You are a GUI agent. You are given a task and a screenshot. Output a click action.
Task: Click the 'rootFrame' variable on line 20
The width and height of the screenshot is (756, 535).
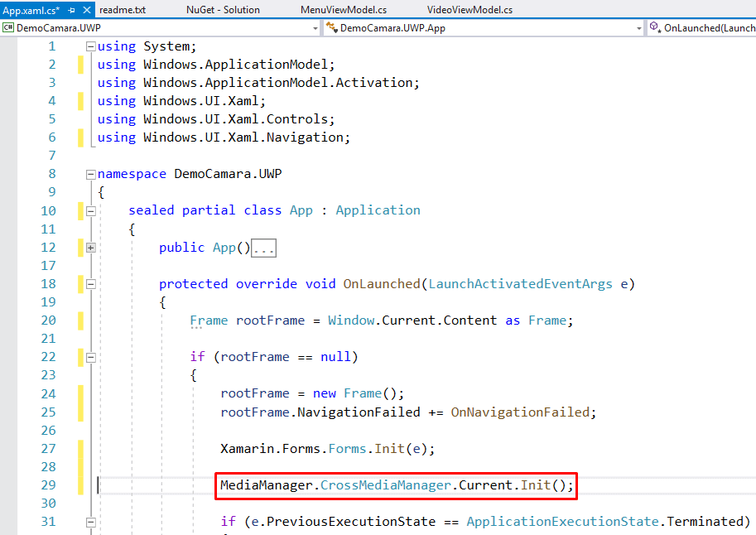coord(270,321)
